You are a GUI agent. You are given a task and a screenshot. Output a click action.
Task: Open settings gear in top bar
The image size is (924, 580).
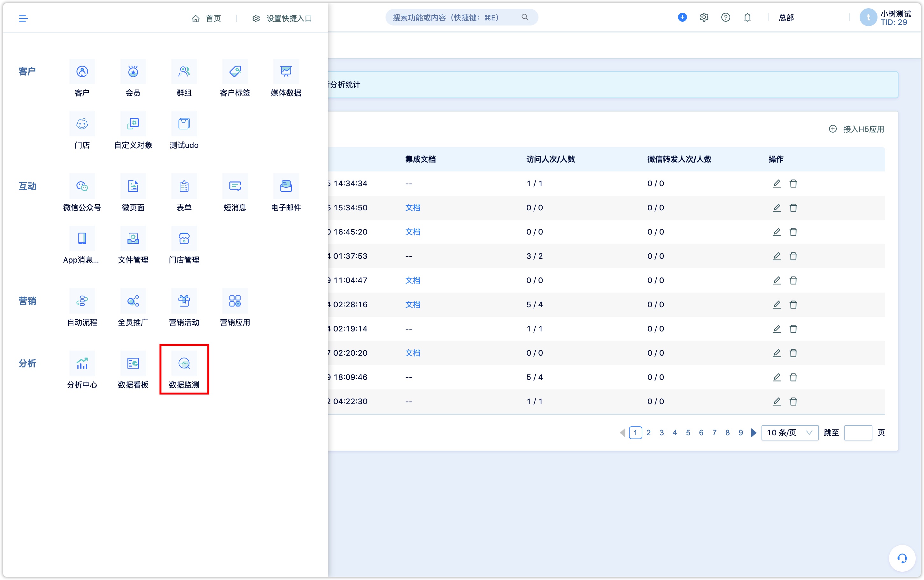point(704,17)
